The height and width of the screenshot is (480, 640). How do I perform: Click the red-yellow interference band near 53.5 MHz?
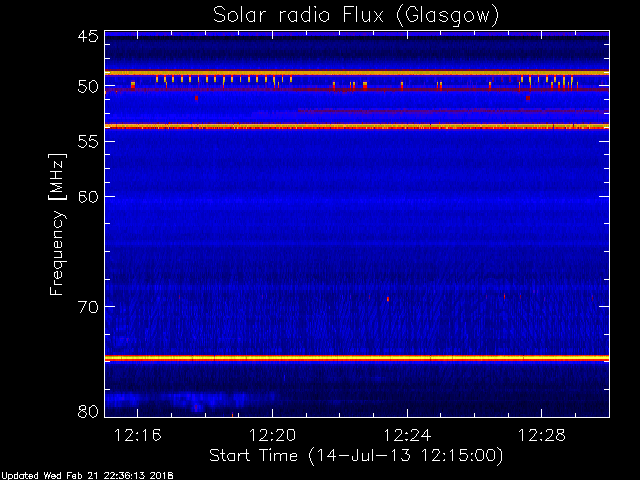click(x=357, y=127)
